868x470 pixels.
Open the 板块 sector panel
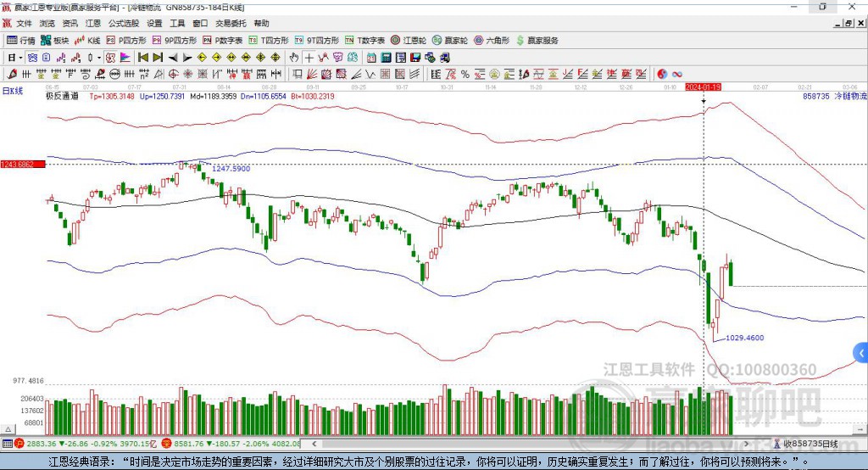point(55,41)
